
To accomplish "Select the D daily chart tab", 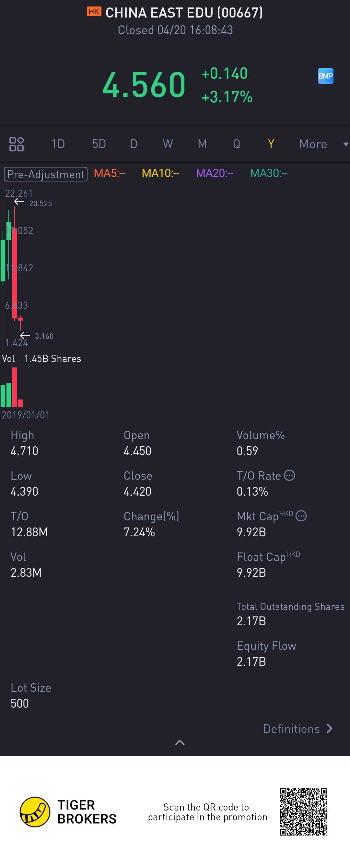I will click(x=134, y=144).
